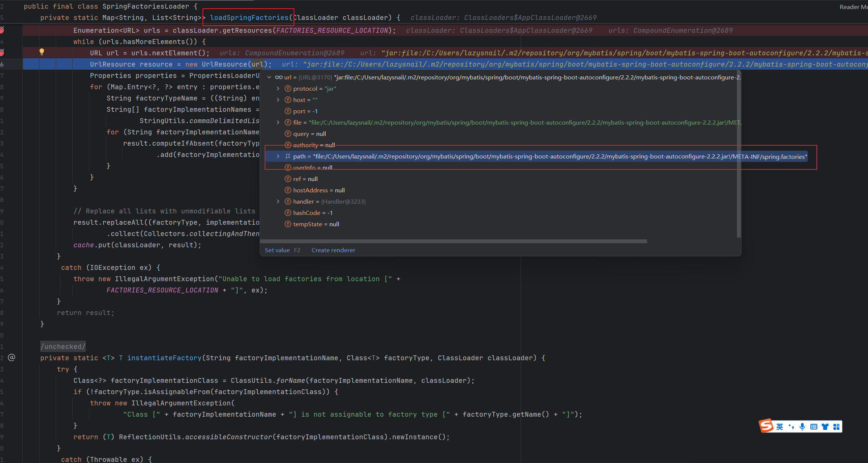The height and width of the screenshot is (463, 868).
Task: Click the Create renderer link
Action: (333, 250)
